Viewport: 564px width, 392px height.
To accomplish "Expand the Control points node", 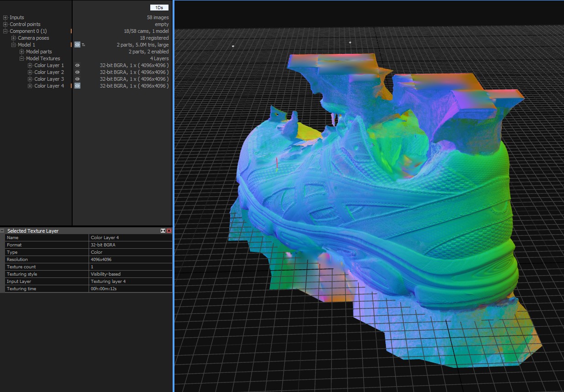I will (x=5, y=24).
